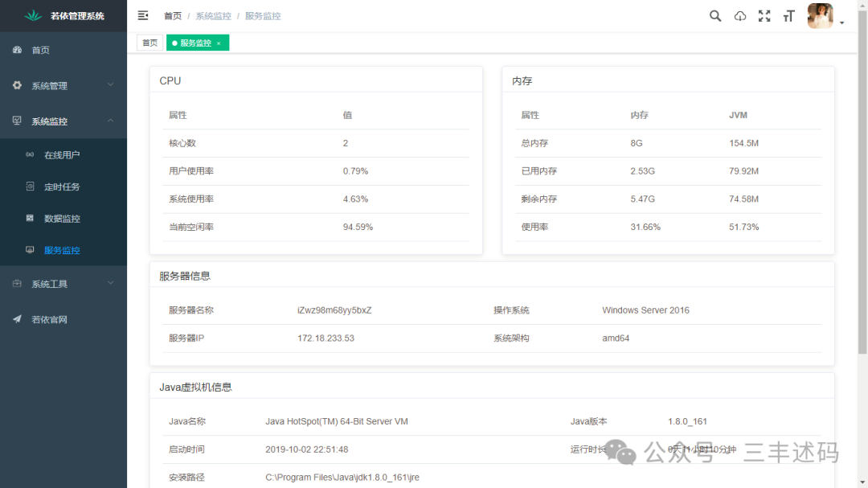The width and height of the screenshot is (868, 488).
Task: Click the page vertical scrollbar thumb
Action: [862, 182]
